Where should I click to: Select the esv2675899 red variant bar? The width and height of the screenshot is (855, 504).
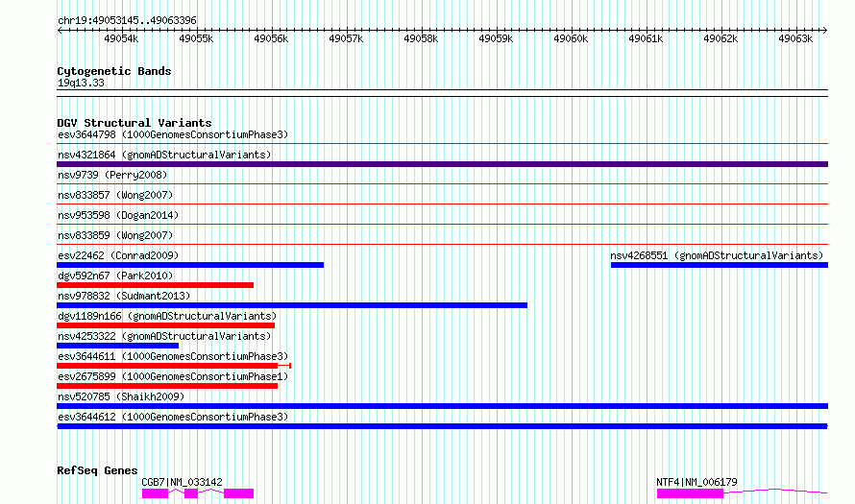click(167, 386)
